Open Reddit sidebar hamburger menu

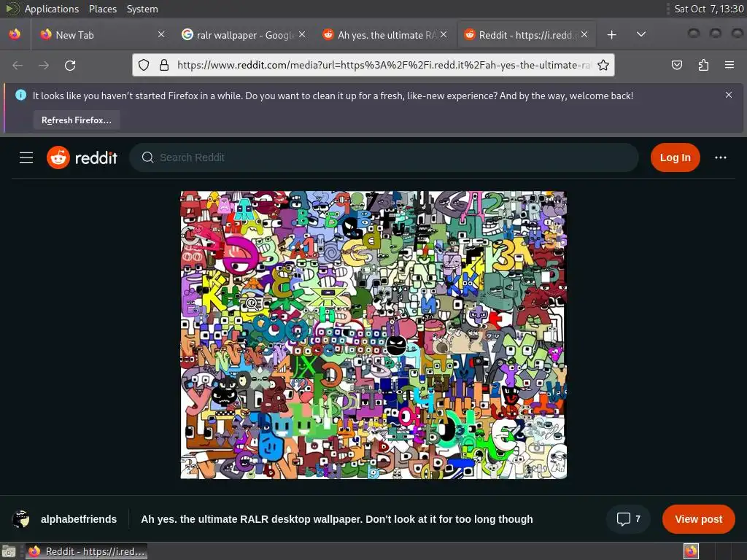pos(26,157)
